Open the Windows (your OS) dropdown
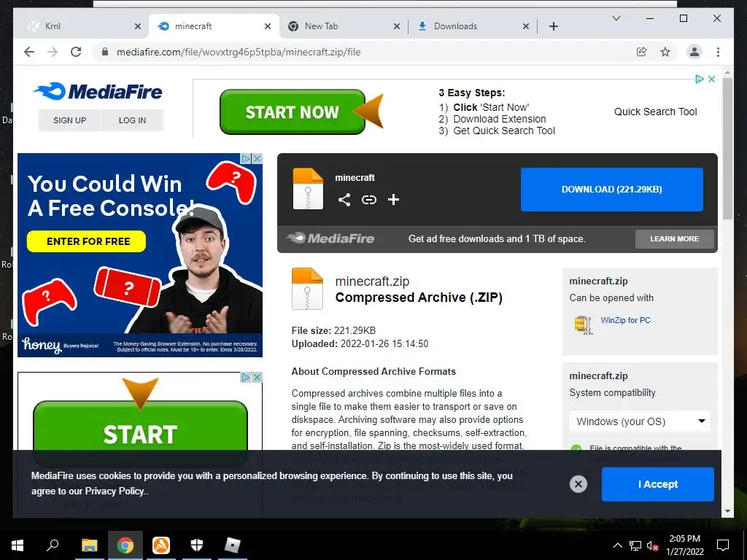This screenshot has width=747, height=560. [640, 421]
